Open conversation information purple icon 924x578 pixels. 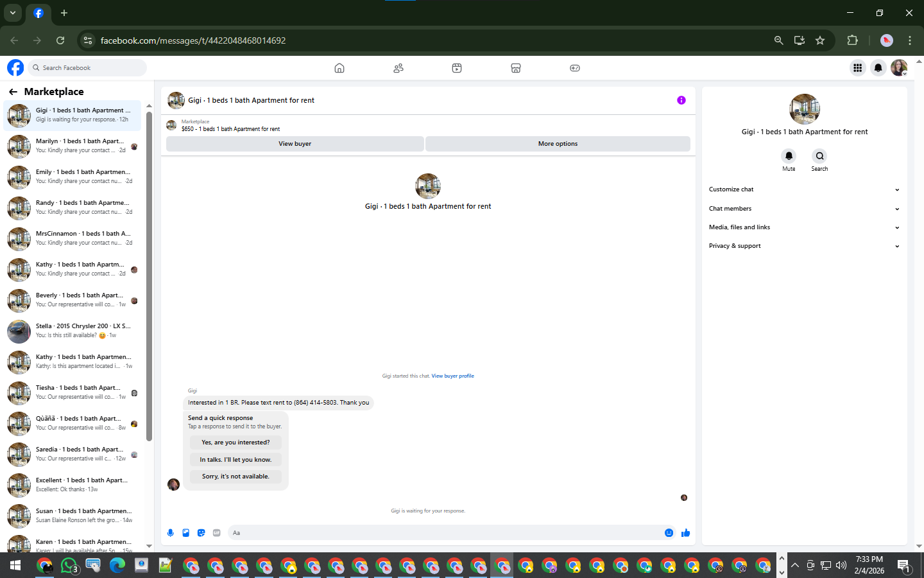coord(681,100)
